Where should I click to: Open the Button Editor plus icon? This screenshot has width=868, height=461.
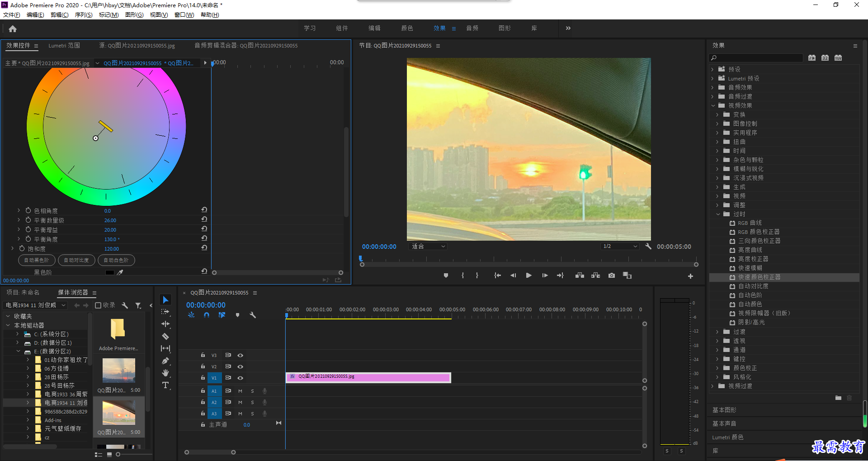pyautogui.click(x=690, y=276)
